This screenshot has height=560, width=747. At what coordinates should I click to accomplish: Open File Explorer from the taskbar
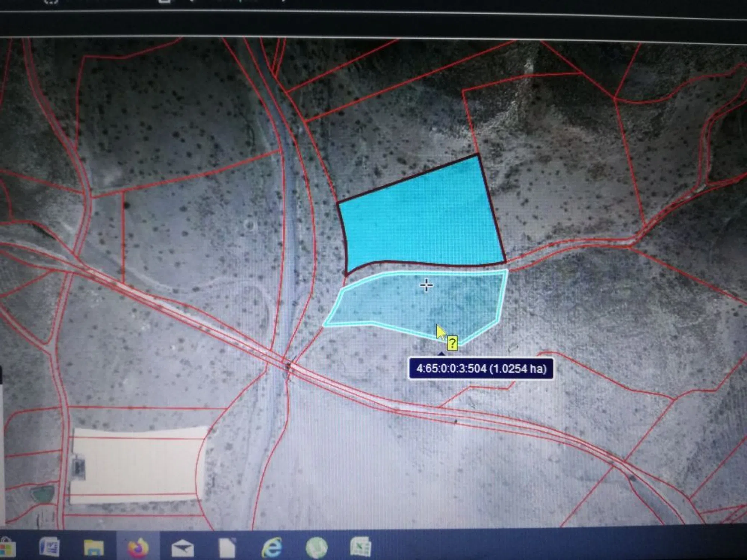coord(94,548)
